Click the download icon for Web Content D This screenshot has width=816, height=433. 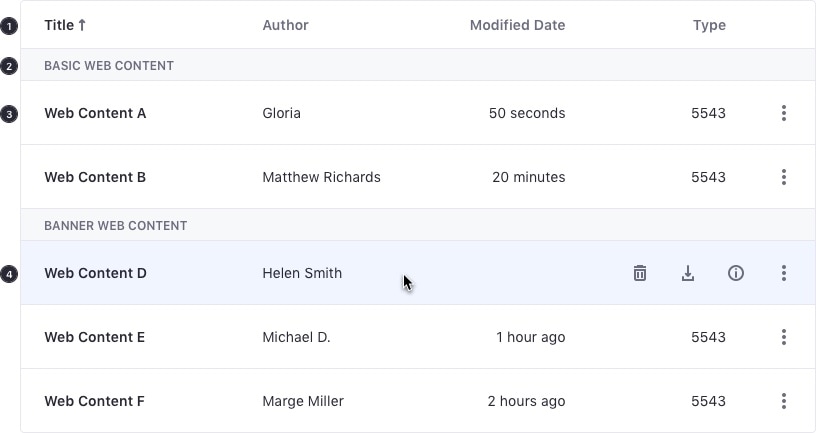(688, 273)
